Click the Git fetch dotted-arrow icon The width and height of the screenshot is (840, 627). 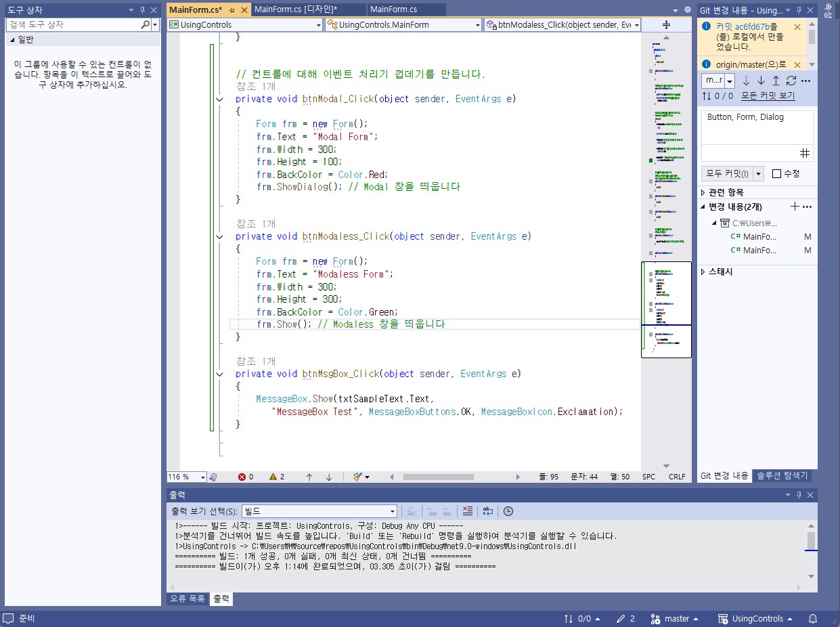[x=747, y=81]
